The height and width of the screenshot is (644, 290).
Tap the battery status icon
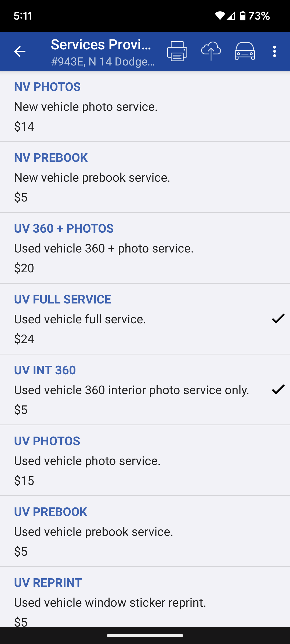[242, 16]
